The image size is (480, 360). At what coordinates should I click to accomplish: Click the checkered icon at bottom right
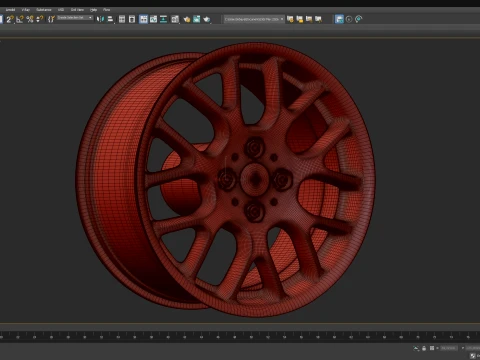point(472,356)
